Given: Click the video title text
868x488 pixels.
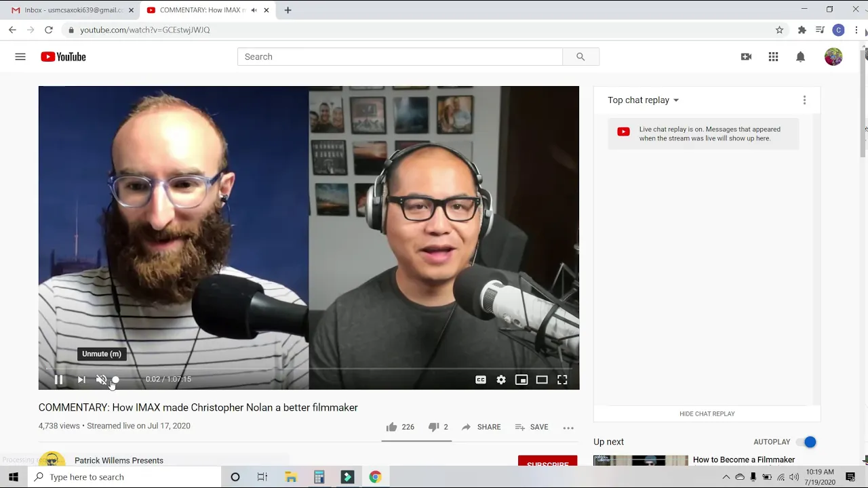Looking at the screenshot, I should [198, 407].
